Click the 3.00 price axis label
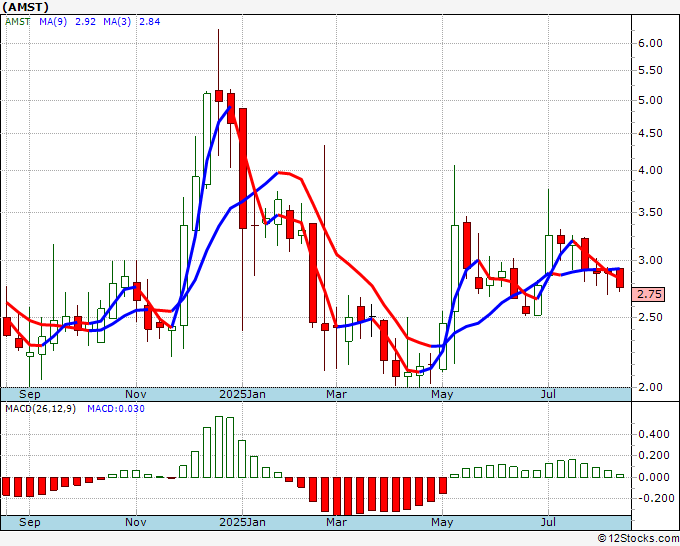This screenshot has width=680, height=546. [x=650, y=261]
